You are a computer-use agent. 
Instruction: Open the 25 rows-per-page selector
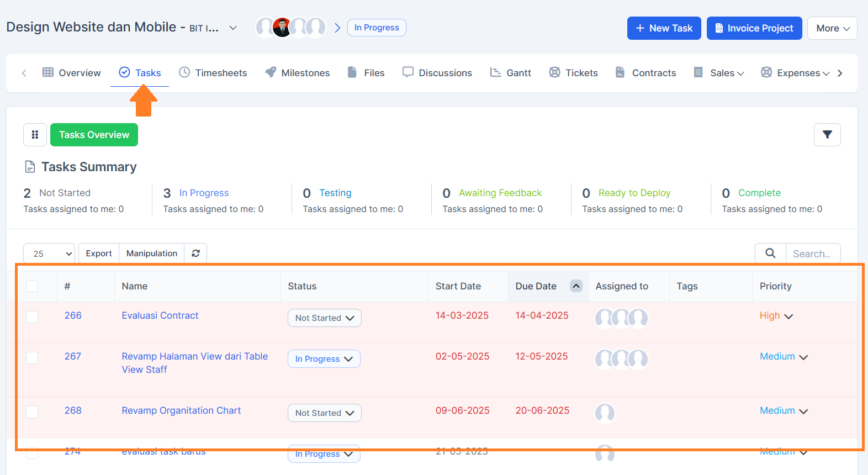[49, 254]
